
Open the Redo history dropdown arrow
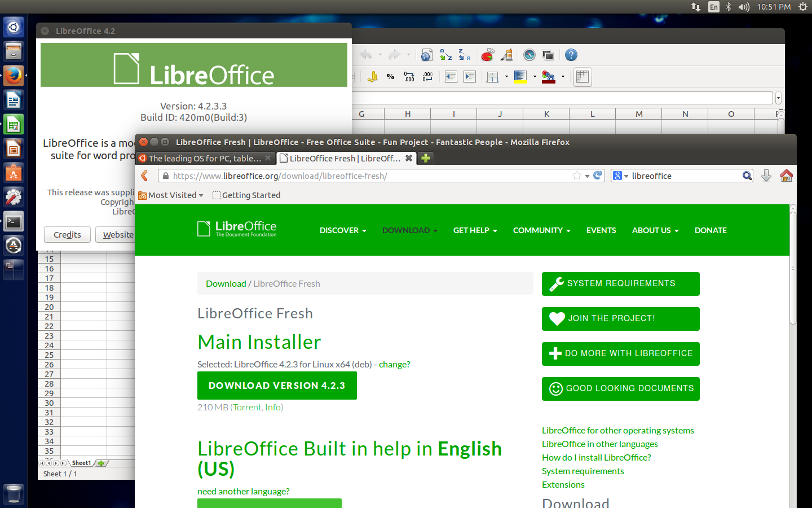point(408,55)
